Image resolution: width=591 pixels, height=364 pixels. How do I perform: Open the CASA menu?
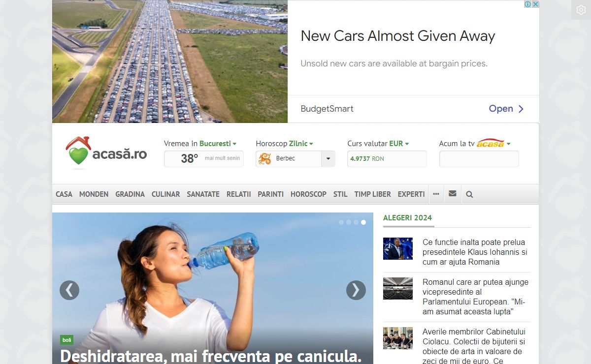coord(64,194)
